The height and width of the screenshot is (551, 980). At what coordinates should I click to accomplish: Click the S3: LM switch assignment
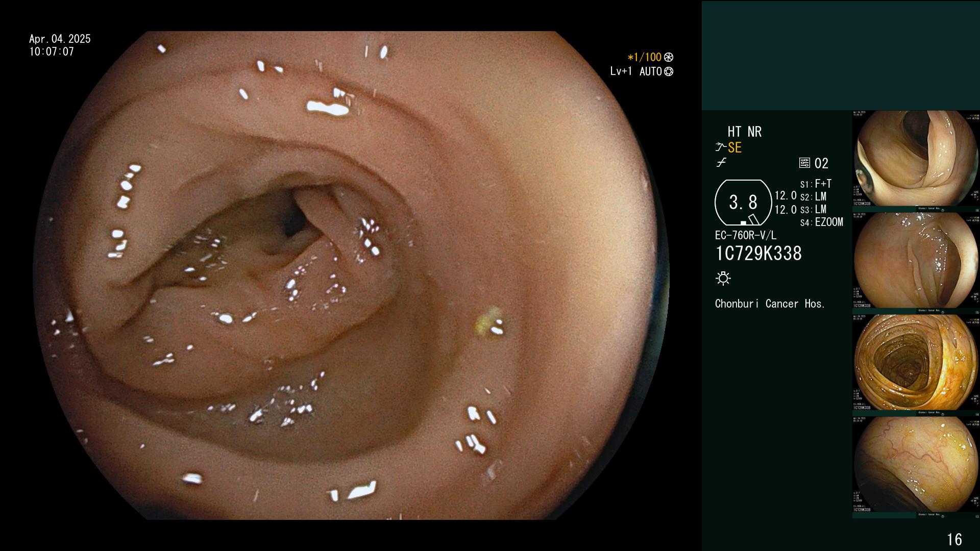coord(813,210)
